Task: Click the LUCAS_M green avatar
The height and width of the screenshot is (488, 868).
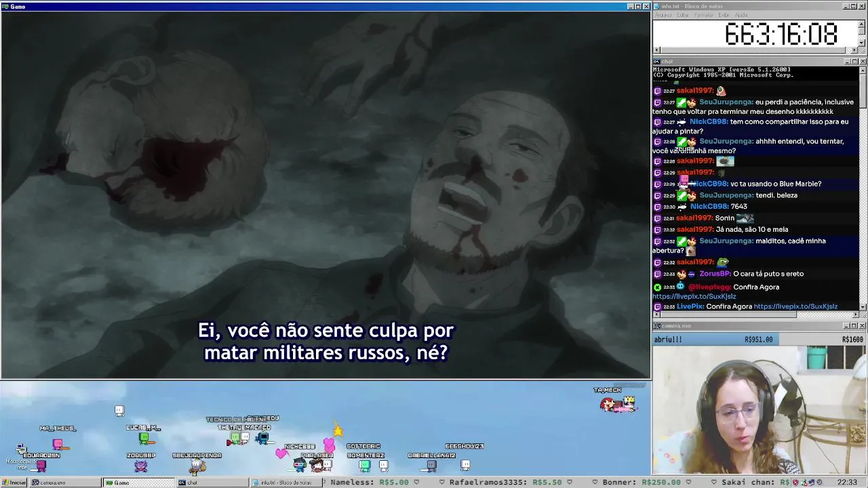Action: point(144,438)
